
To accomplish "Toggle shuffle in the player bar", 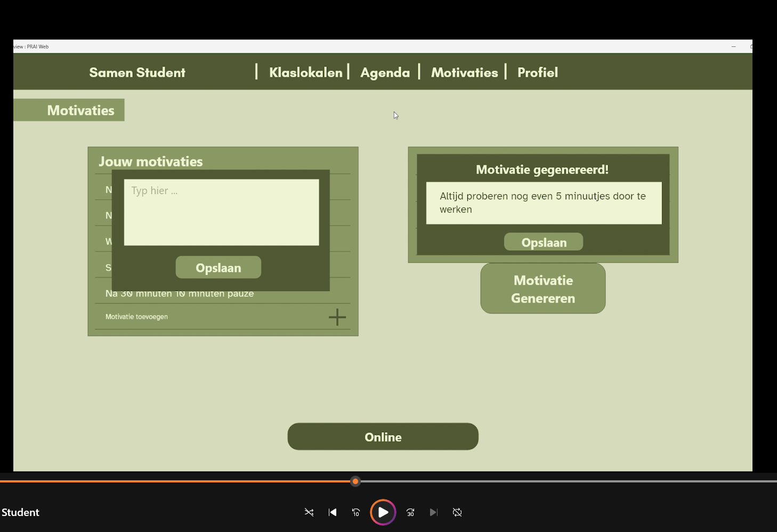I will click(309, 512).
